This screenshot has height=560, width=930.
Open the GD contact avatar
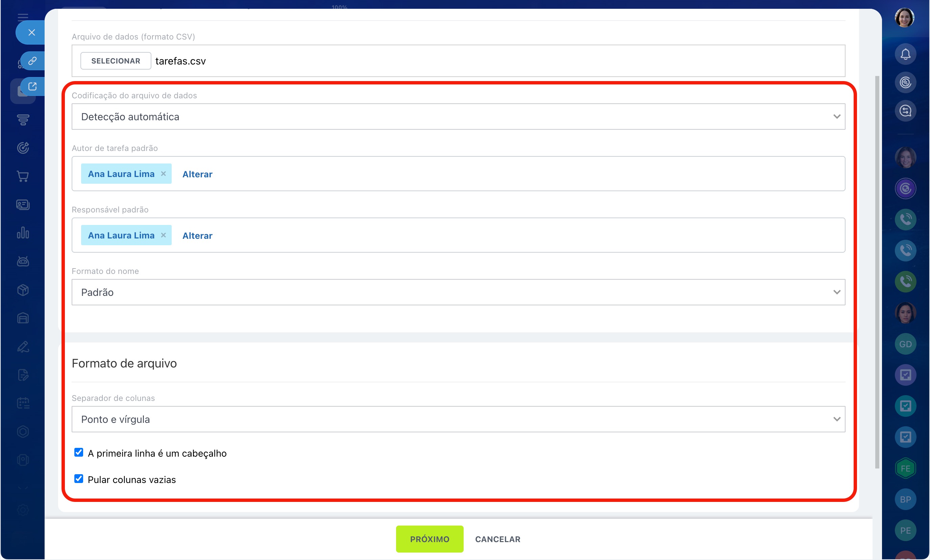pos(905,344)
